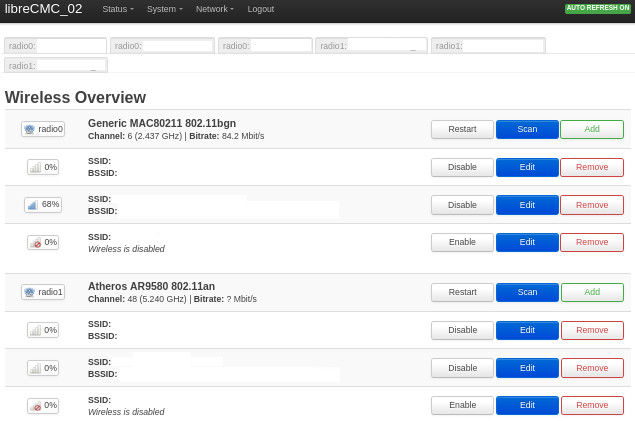Disable the first network under radio1
Image resolution: width=635 pixels, height=421 pixels.
[462, 330]
